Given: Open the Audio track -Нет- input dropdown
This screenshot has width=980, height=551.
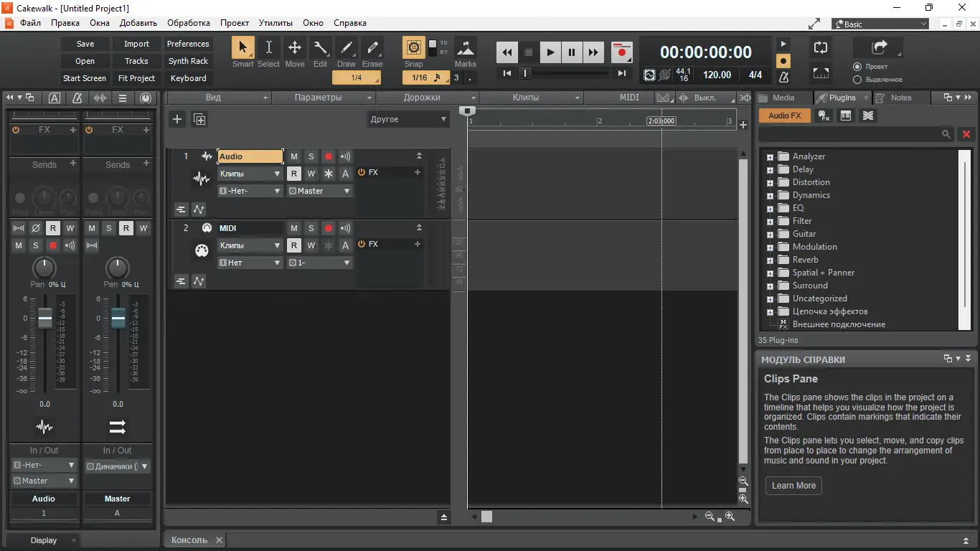Looking at the screenshot, I should pyautogui.click(x=250, y=191).
